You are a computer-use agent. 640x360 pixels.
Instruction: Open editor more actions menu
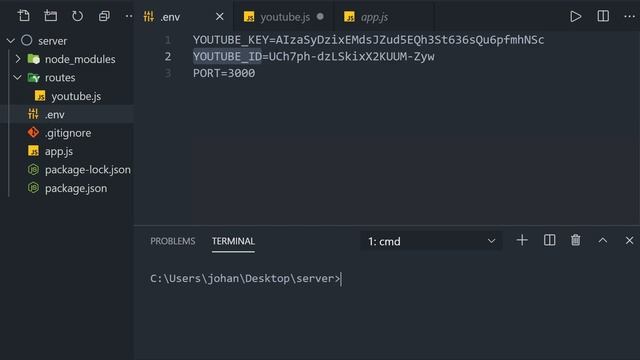(x=629, y=16)
